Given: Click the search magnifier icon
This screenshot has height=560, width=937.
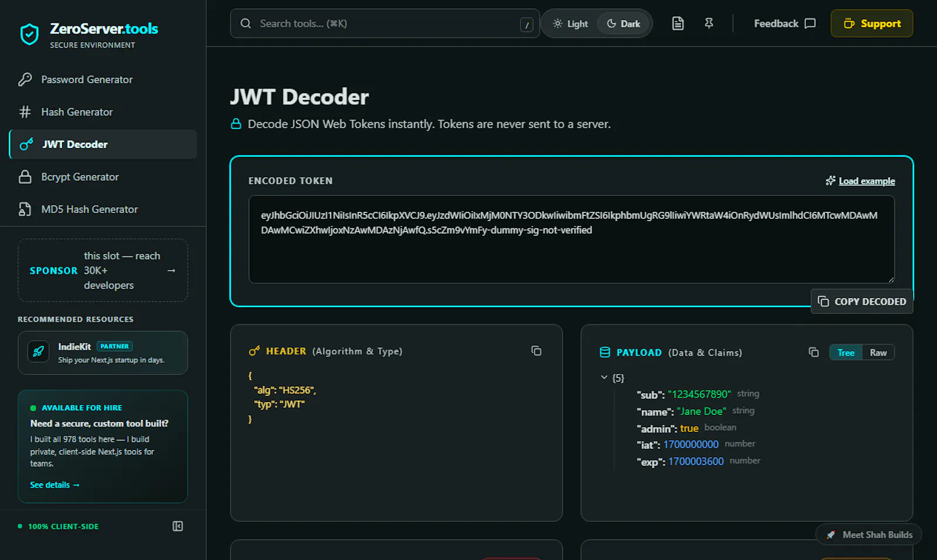Looking at the screenshot, I should click(246, 23).
